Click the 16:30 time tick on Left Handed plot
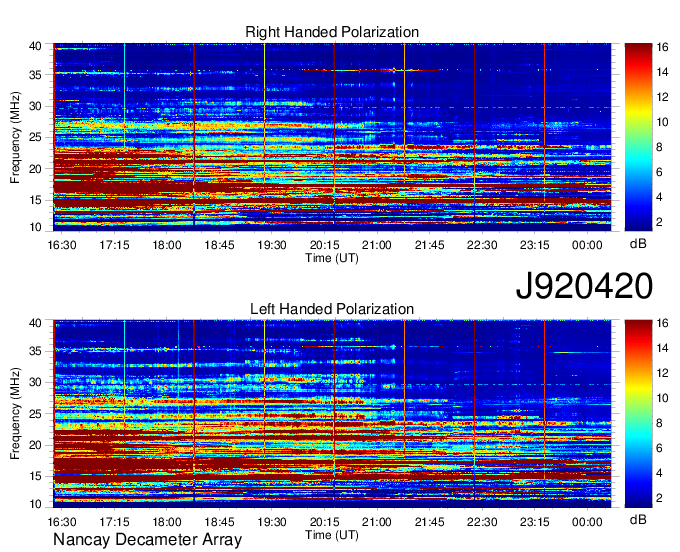 pos(62,522)
